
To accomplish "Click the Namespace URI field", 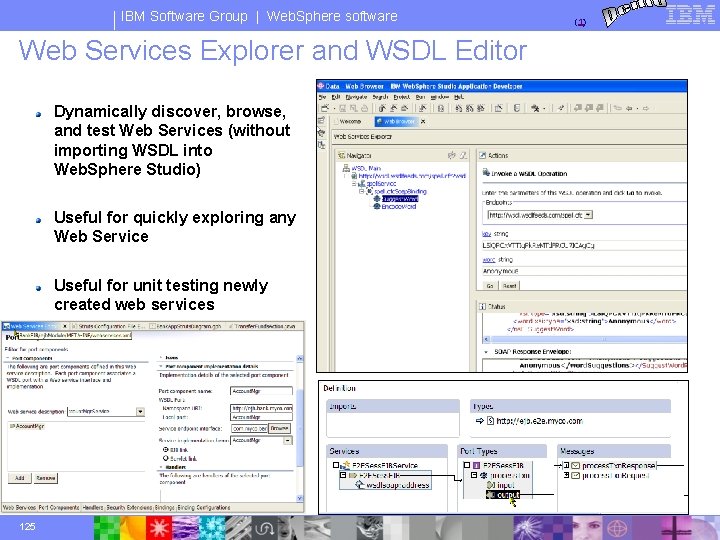I will pos(261,408).
